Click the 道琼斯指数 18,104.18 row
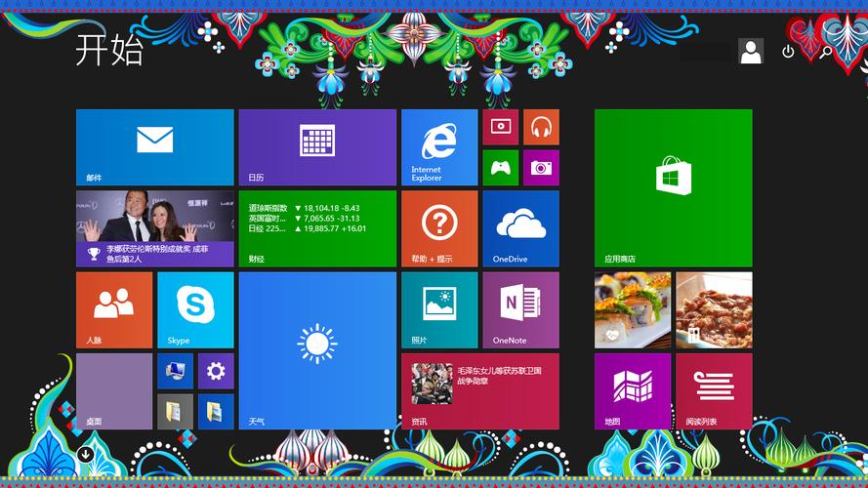The image size is (868, 488). pyautogui.click(x=304, y=208)
